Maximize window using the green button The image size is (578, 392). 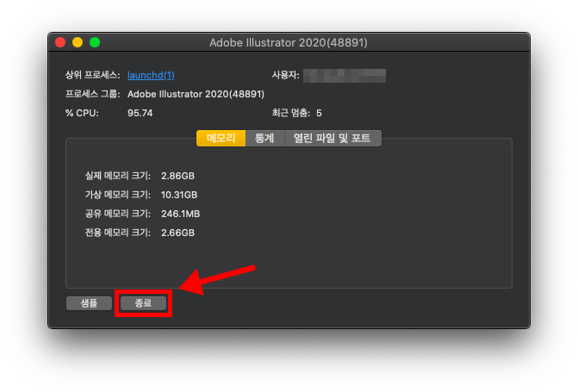95,42
